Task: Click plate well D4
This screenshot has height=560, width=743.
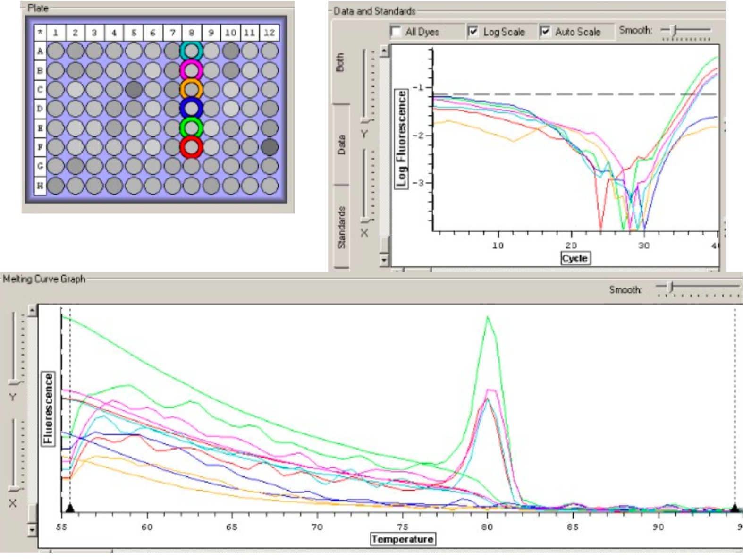Action: click(114, 109)
